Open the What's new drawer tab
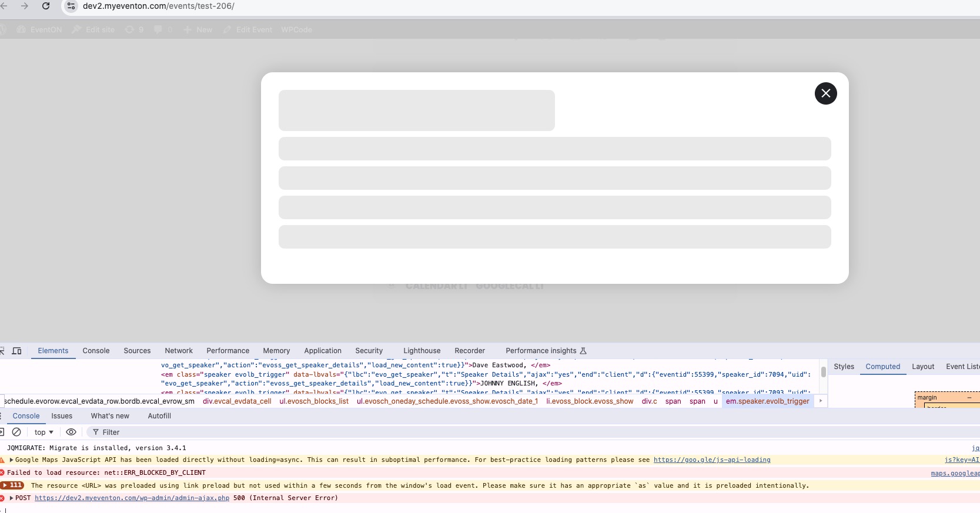 (110, 416)
